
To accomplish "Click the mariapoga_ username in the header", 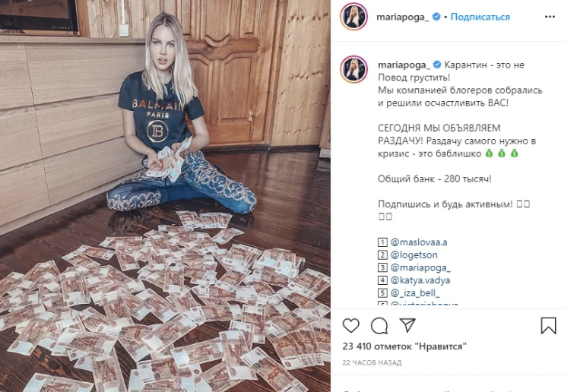I will click(x=403, y=17).
